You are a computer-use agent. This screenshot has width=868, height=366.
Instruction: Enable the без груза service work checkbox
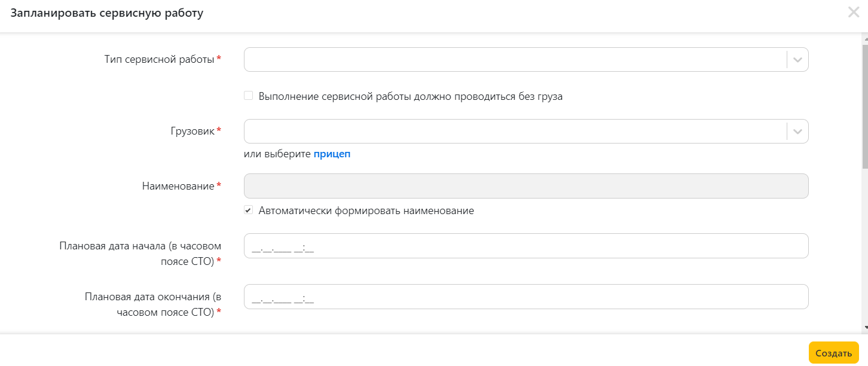pos(249,96)
